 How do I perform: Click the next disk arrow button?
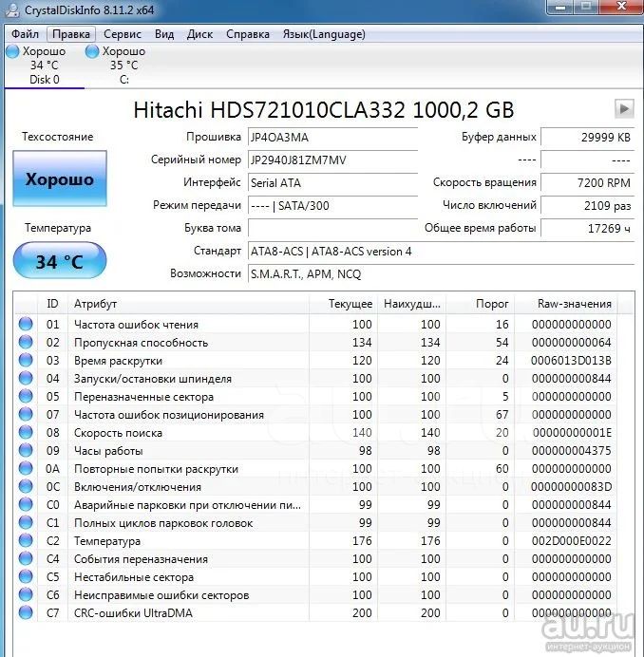(x=624, y=109)
